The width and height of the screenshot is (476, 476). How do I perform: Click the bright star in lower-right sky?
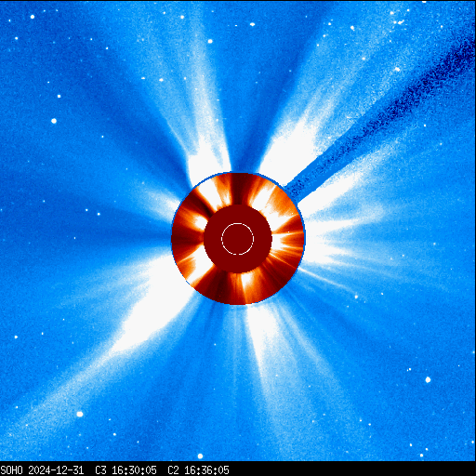click(x=428, y=379)
